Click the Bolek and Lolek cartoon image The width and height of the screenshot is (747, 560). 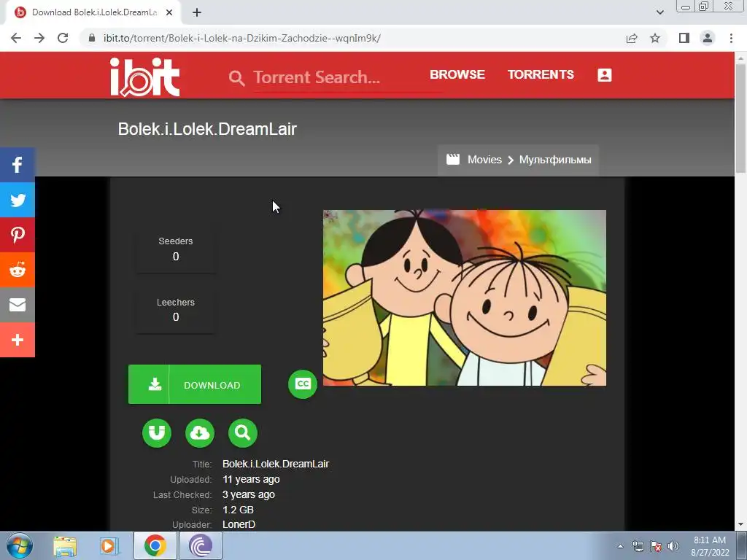[465, 297]
